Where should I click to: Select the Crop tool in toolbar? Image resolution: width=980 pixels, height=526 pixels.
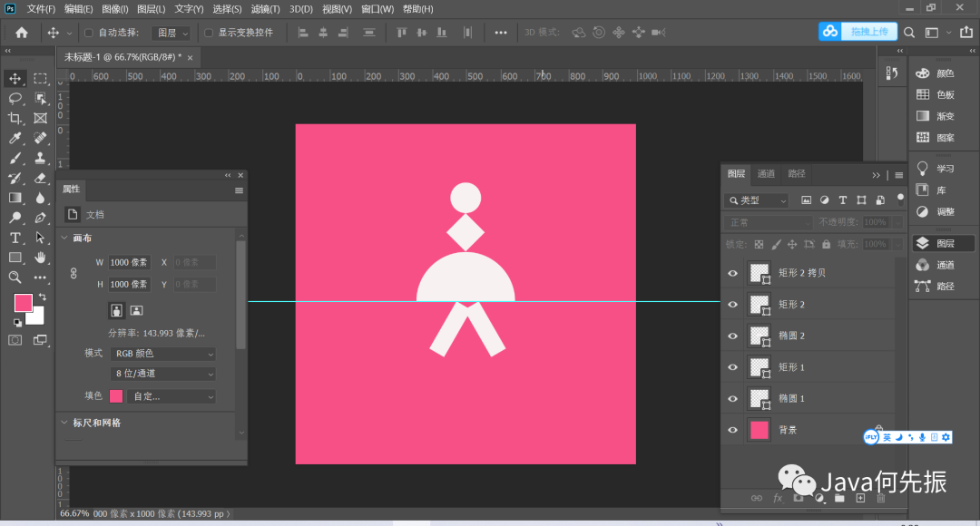15,118
